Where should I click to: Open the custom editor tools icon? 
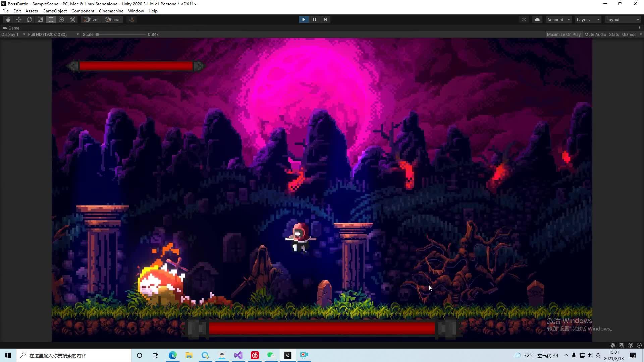[x=72, y=19]
